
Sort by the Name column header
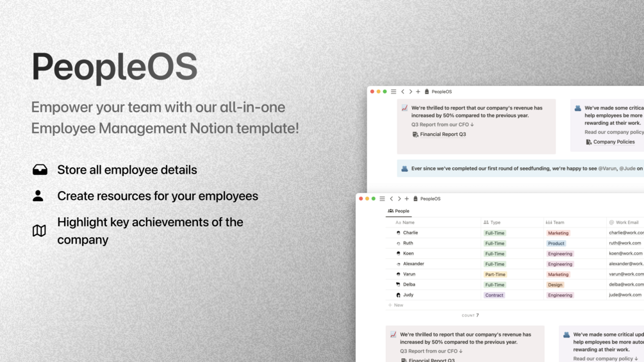pos(405,222)
